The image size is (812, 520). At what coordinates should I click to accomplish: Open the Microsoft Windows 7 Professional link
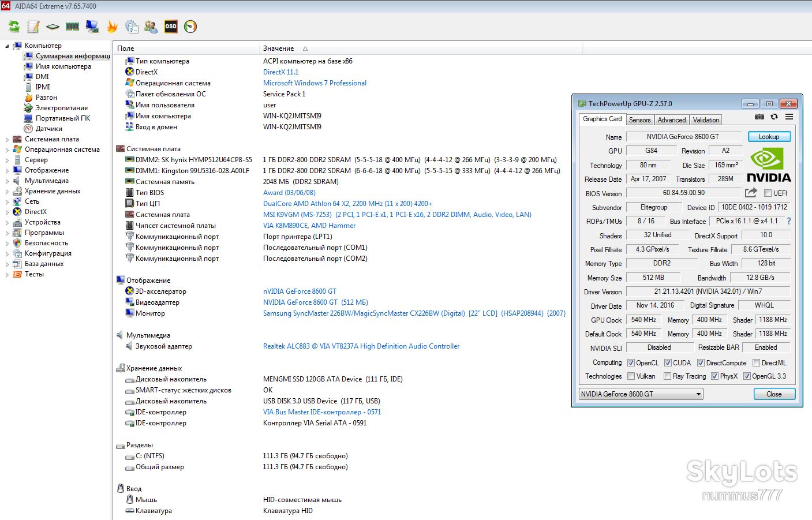(x=315, y=83)
